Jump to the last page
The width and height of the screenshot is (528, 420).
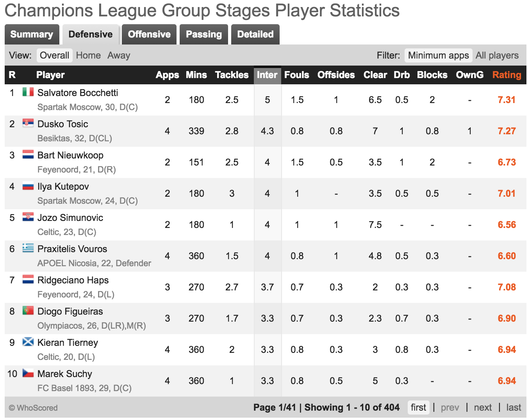(x=514, y=408)
